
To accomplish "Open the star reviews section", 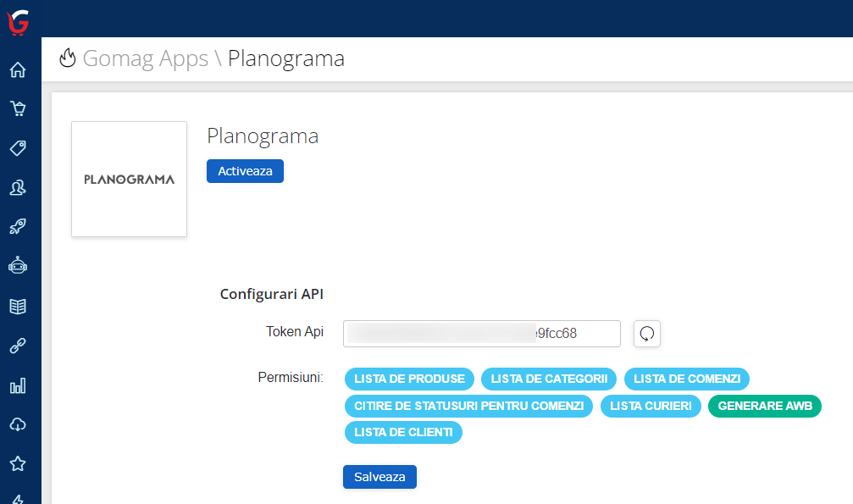I will coord(17,463).
